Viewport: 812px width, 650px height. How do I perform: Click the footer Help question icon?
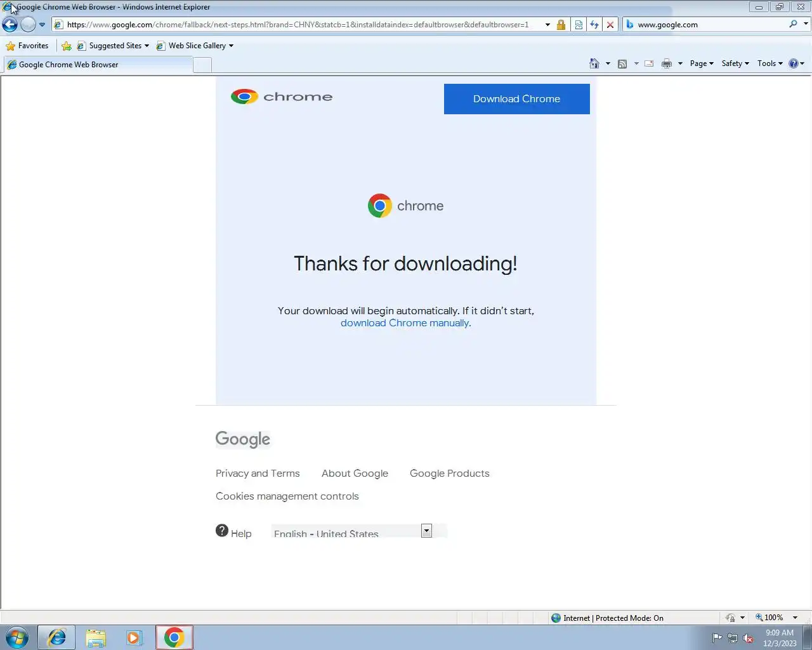(x=222, y=531)
